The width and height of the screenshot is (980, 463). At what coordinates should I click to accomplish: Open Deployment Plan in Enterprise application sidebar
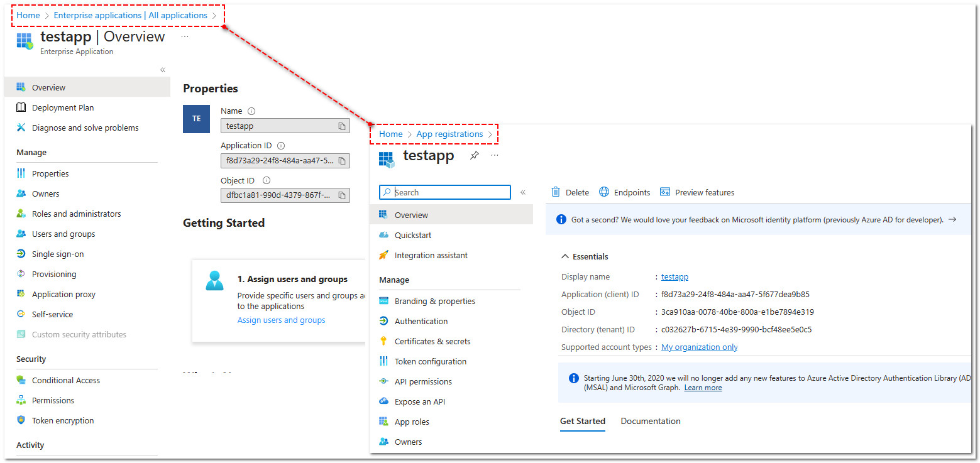[x=63, y=107]
